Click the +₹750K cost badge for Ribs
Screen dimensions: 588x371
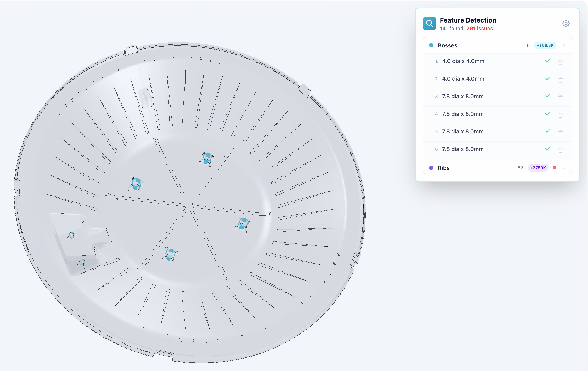(538, 168)
